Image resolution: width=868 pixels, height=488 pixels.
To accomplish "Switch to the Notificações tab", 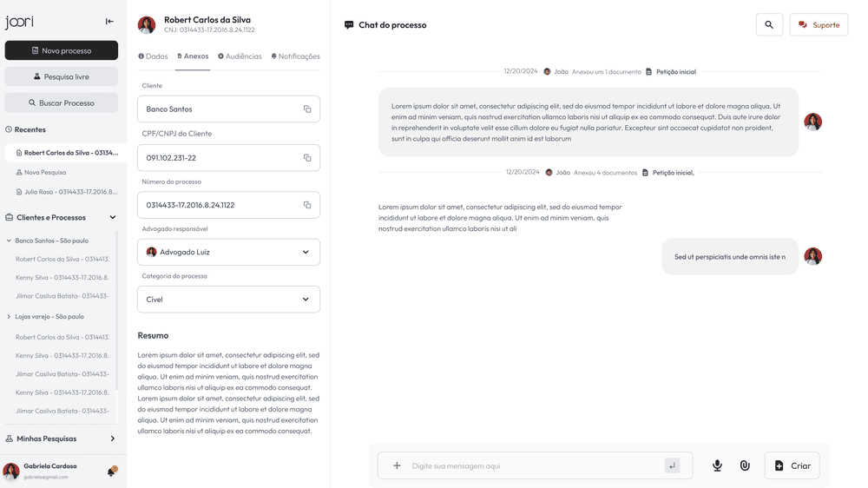I will click(296, 56).
